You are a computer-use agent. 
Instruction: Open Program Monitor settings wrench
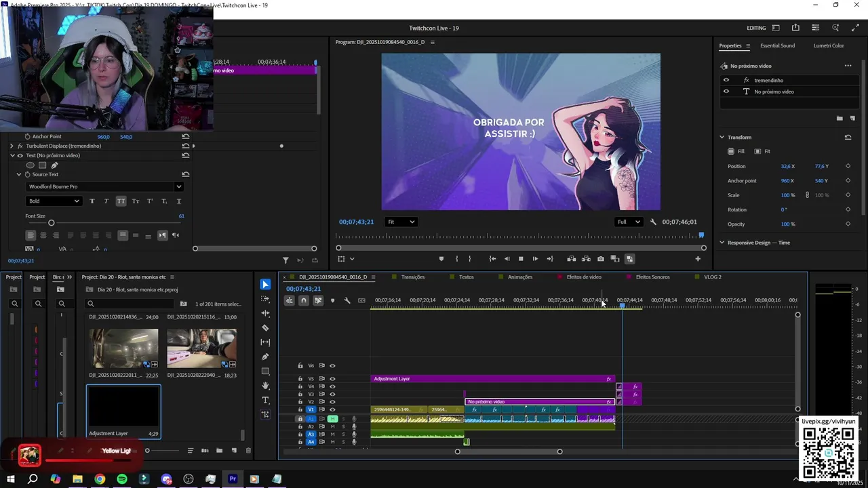click(x=653, y=222)
